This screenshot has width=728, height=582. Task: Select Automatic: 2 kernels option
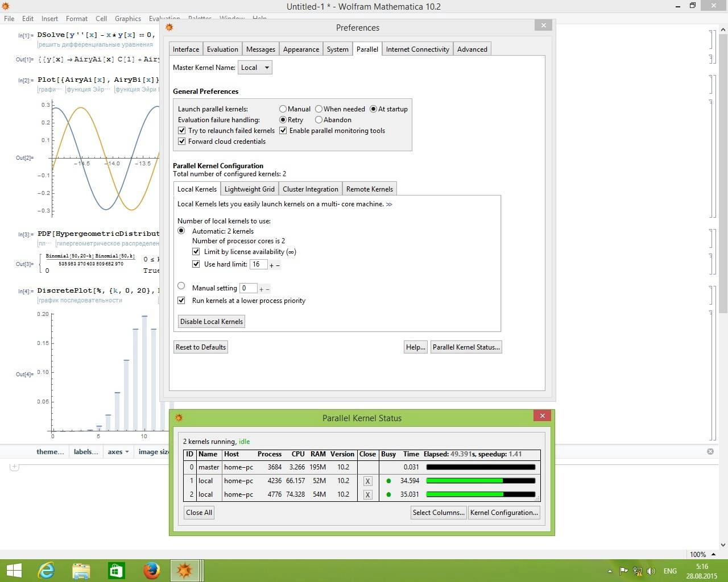(181, 231)
